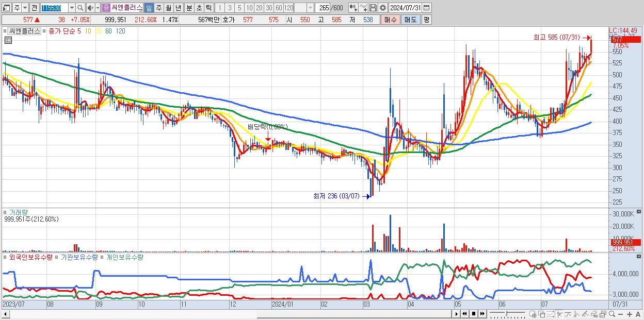Click the 매도 sell button
The image size is (644, 320).
tap(410, 20)
